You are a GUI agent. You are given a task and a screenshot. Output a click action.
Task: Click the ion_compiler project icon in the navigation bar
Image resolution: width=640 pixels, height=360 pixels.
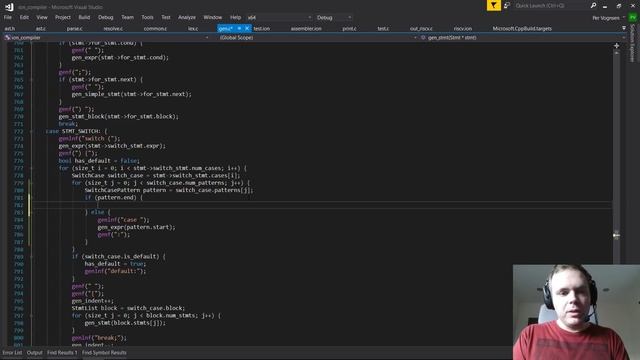[7, 38]
